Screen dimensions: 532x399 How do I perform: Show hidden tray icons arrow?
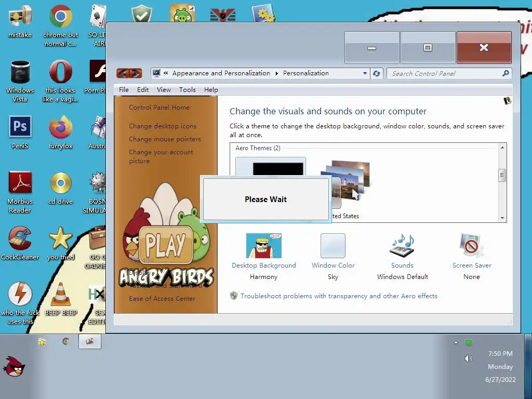(456, 343)
